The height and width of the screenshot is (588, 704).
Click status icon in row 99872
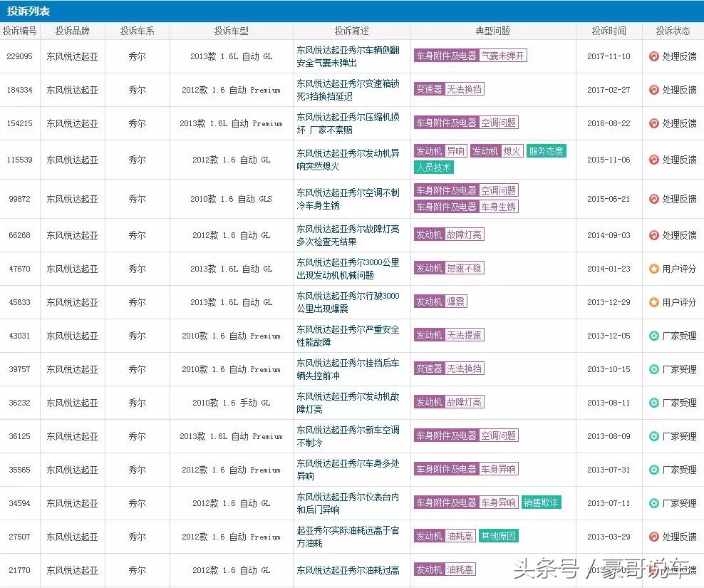click(x=653, y=199)
